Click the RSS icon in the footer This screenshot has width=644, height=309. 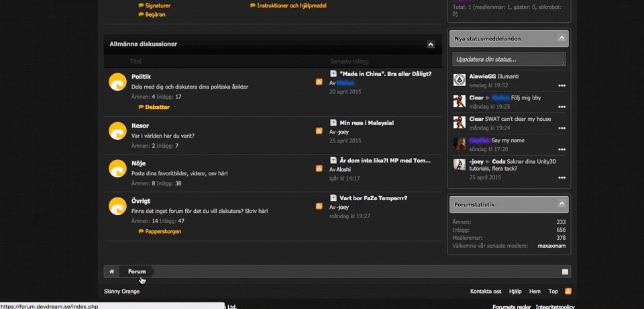point(568,292)
